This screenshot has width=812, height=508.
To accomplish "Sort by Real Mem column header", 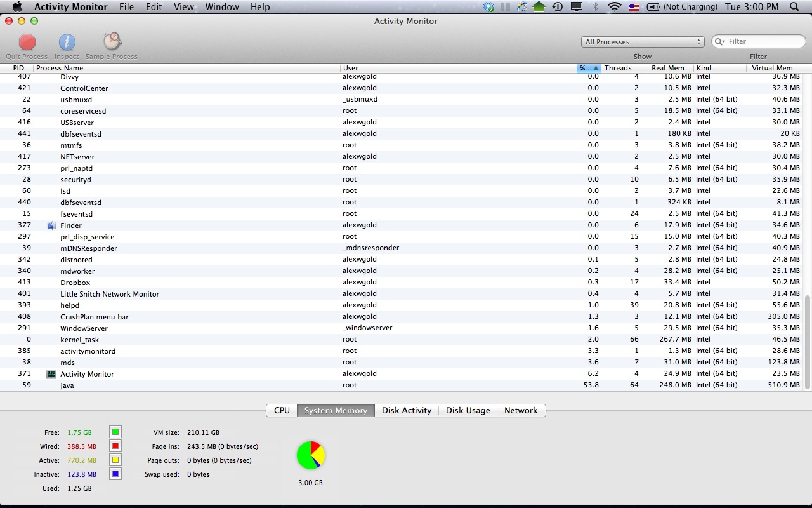I will coord(667,68).
